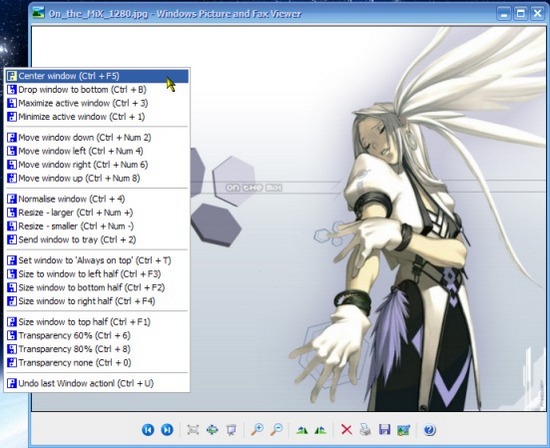Delete the image with red X
The image size is (550, 448).
pyautogui.click(x=347, y=430)
